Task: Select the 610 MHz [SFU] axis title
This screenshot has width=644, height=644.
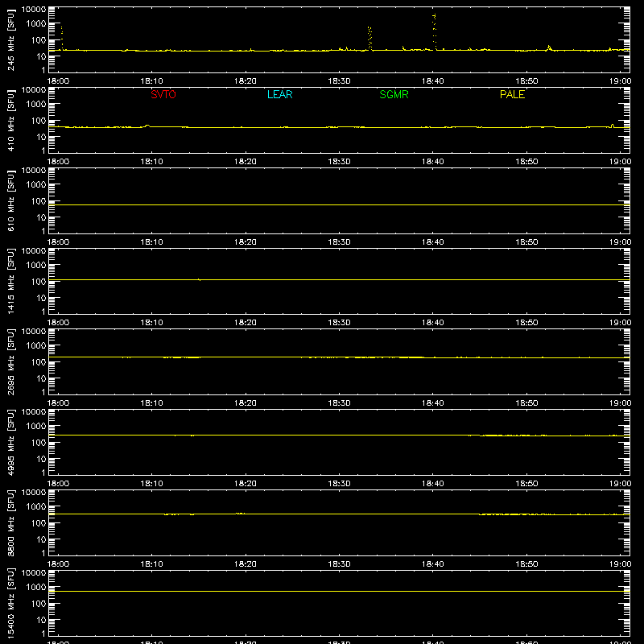Action: pos(10,200)
